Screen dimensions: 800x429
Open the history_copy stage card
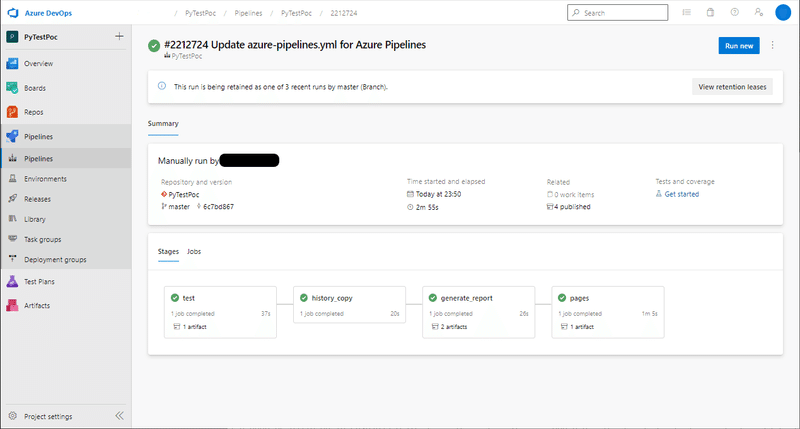click(349, 305)
